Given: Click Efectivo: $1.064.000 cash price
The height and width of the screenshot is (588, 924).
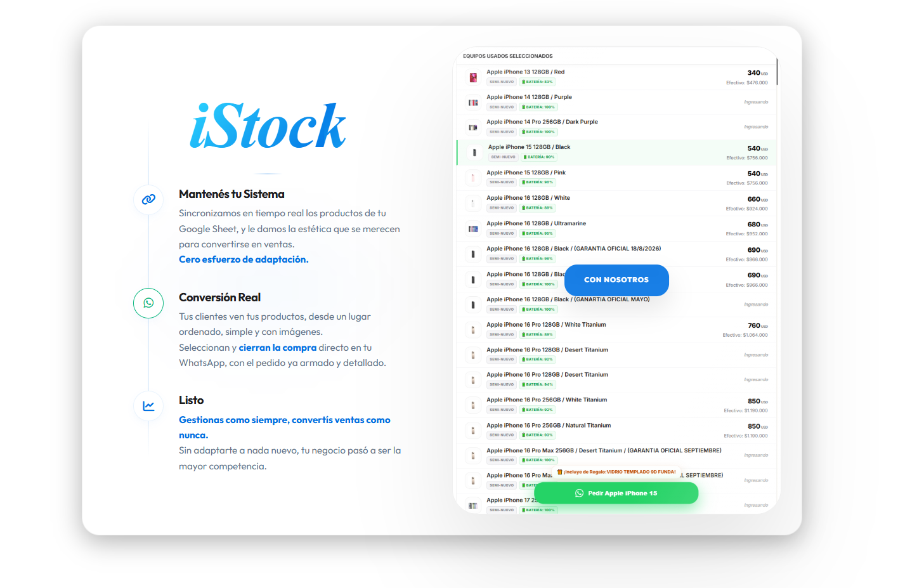Looking at the screenshot, I should [x=745, y=335].
